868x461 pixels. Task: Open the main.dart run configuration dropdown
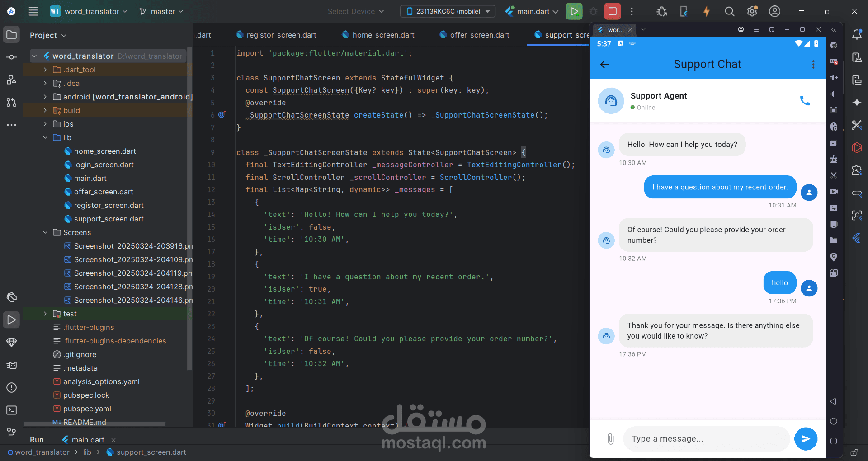tap(532, 11)
